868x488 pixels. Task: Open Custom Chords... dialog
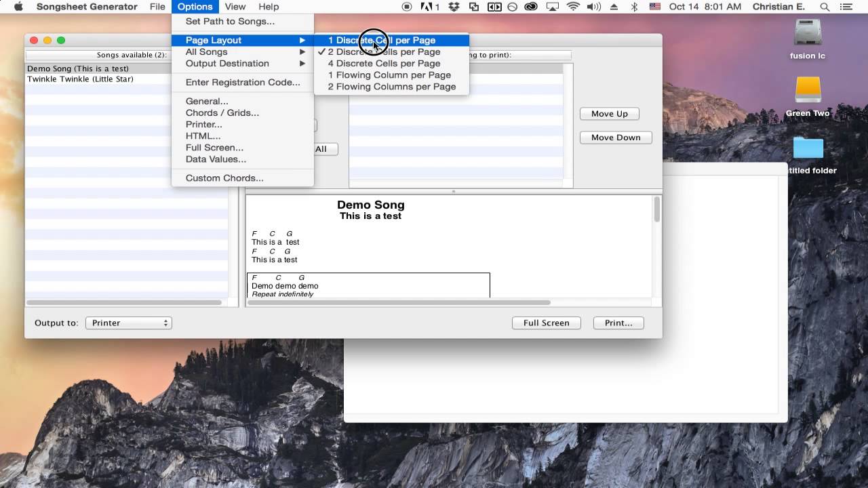tap(243, 178)
